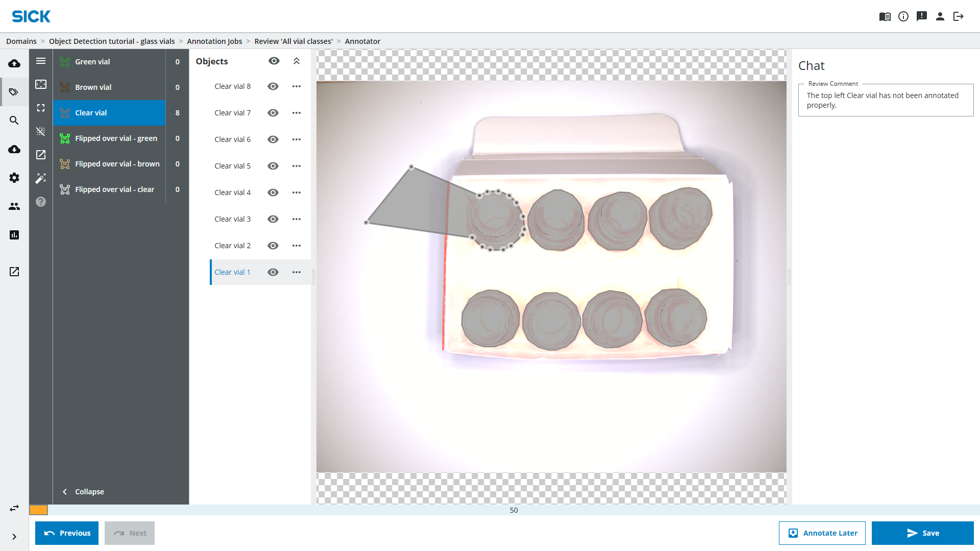The image size is (980, 551).
Task: Open the documentation book icon
Action: click(885, 16)
